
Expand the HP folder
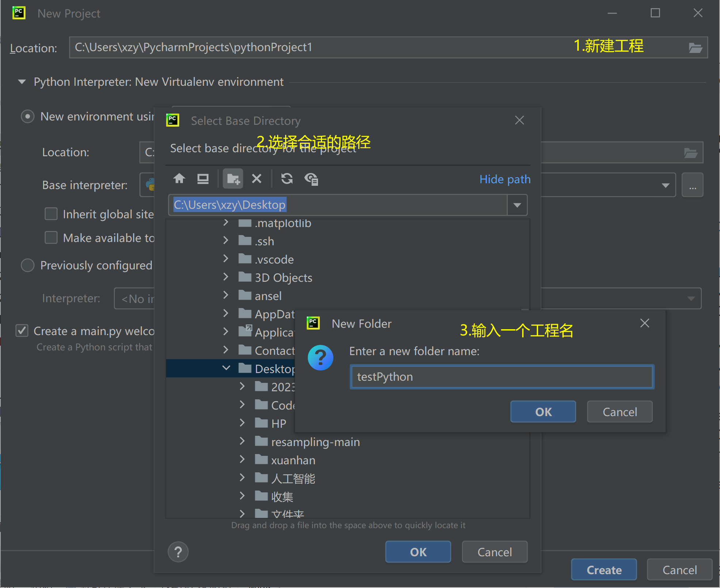pyautogui.click(x=242, y=423)
